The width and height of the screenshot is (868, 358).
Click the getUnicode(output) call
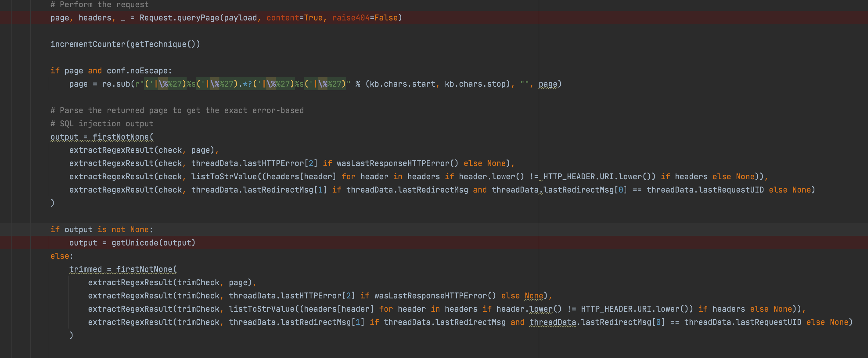153,242
